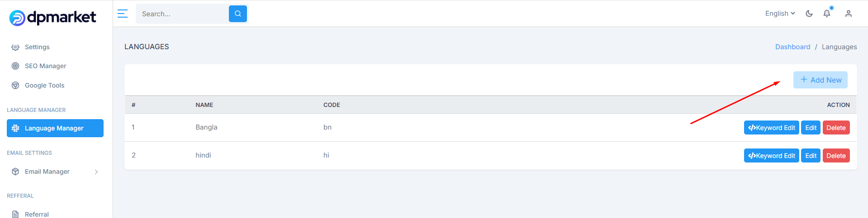The width and height of the screenshot is (868, 218).
Task: Open SEO Manager from sidebar
Action: click(x=45, y=66)
